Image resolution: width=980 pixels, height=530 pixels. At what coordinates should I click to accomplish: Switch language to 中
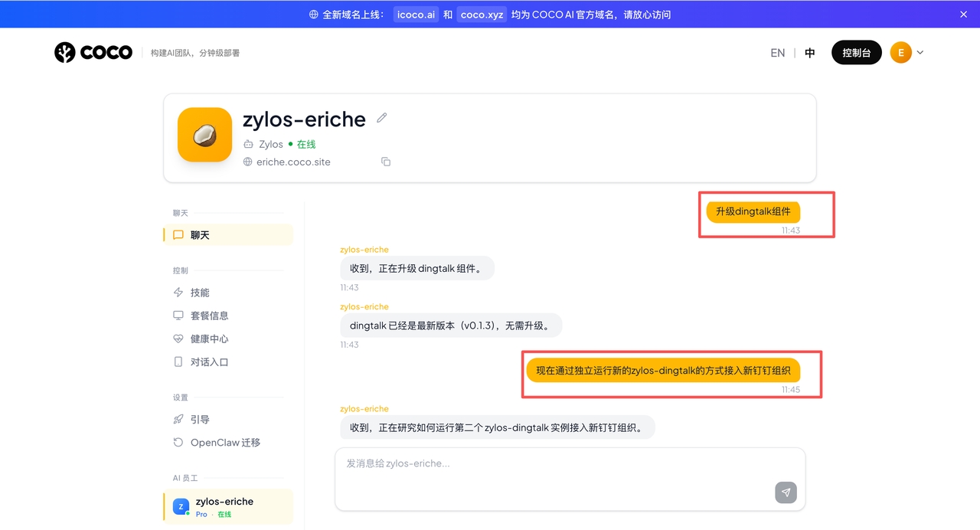810,53
